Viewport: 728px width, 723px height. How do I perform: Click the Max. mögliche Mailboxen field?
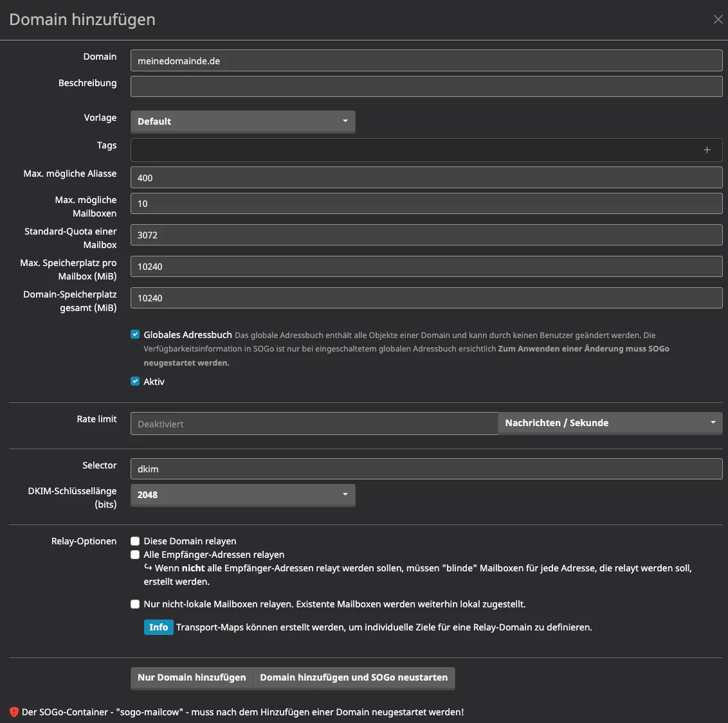pyautogui.click(x=426, y=204)
